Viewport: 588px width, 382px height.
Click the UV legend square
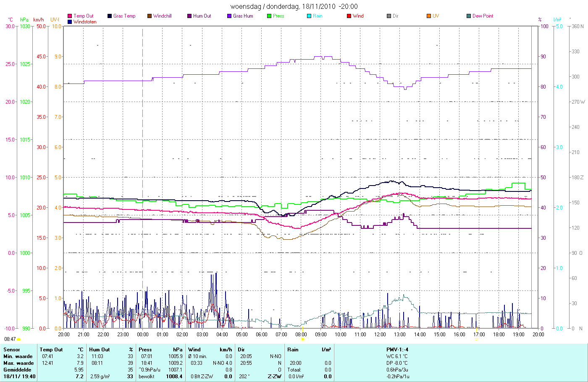429,16
